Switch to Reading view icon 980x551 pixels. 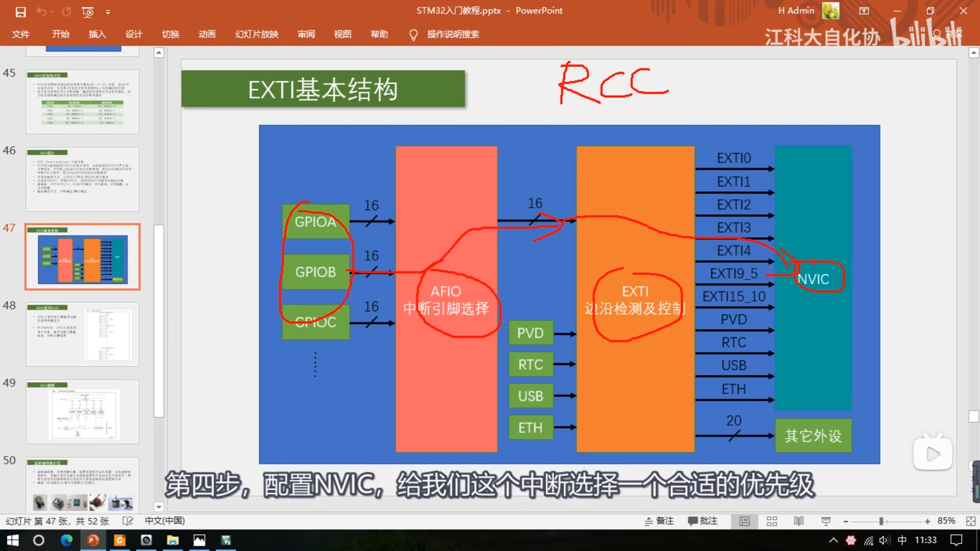799,521
